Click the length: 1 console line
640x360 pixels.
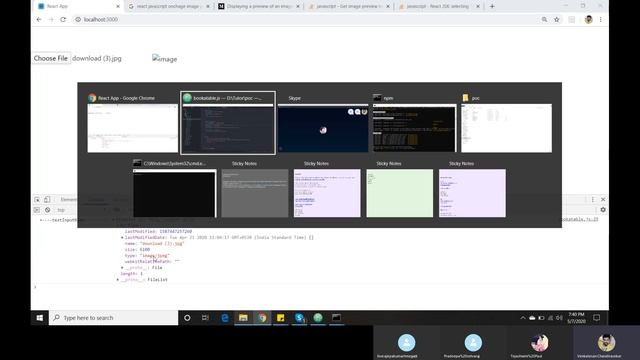click(x=131, y=273)
